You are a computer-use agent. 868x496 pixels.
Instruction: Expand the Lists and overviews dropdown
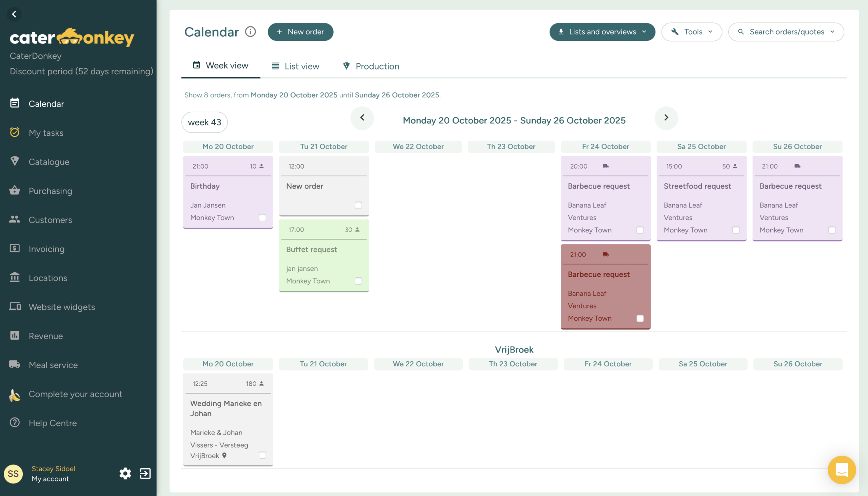coord(602,32)
